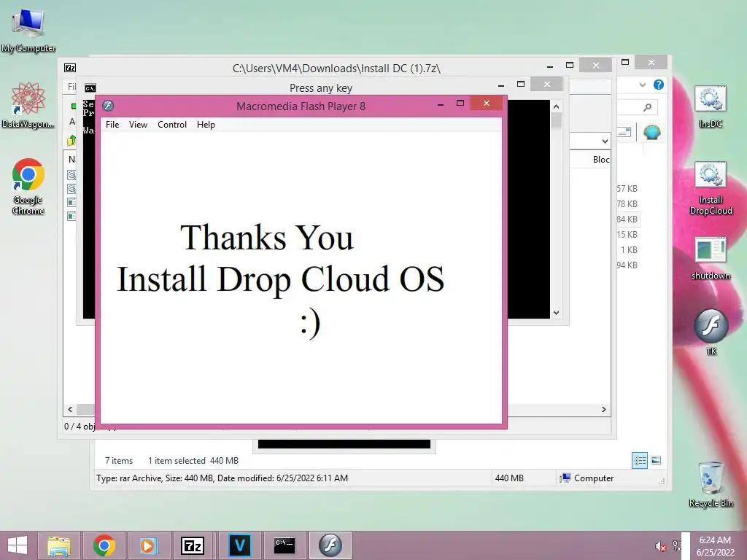Maximize the Flash Player window

(460, 104)
